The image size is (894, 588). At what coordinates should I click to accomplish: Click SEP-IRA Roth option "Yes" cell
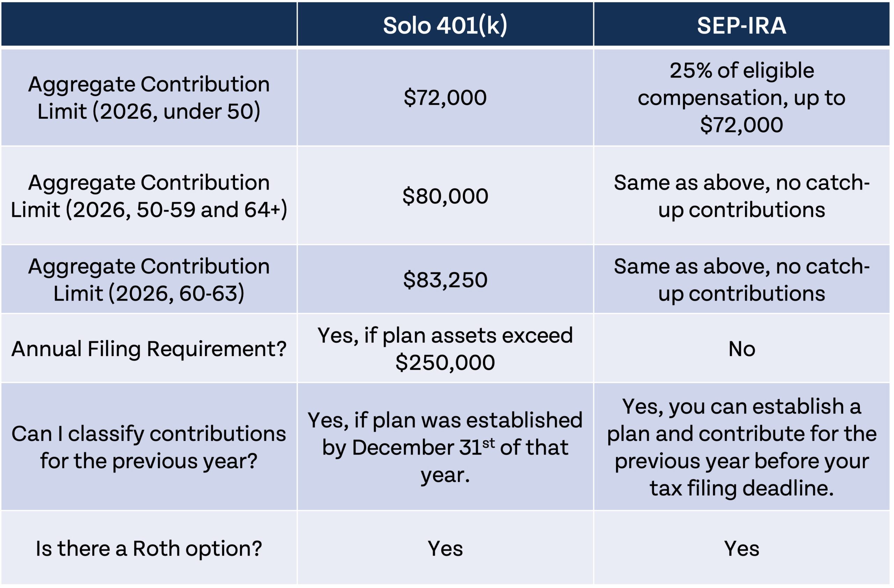741,549
